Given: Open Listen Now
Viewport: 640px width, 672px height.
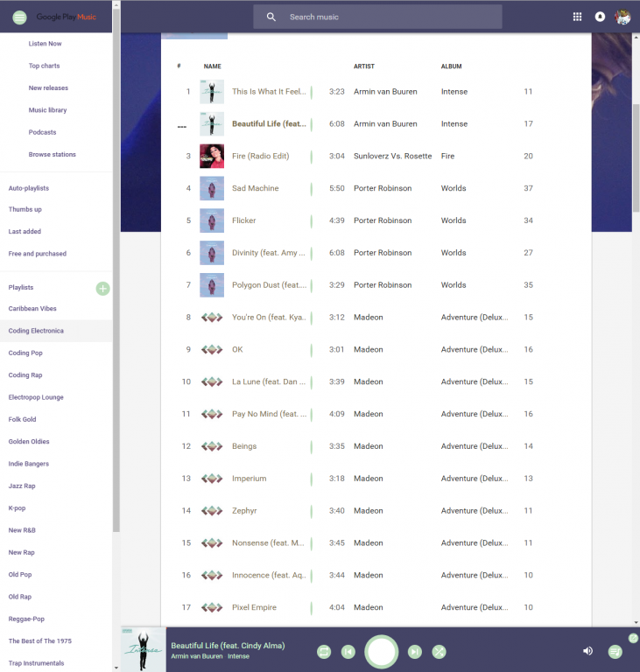Looking at the screenshot, I should [45, 44].
